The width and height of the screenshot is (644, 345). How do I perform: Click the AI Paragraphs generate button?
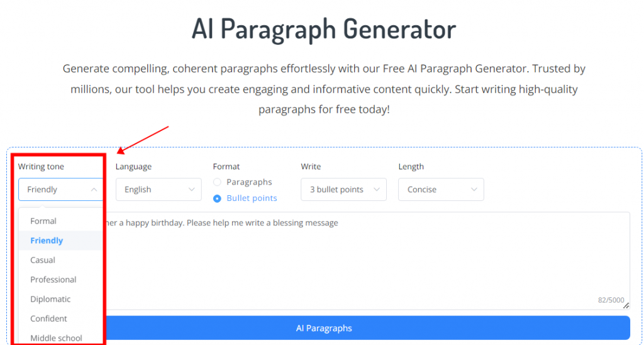click(x=367, y=328)
